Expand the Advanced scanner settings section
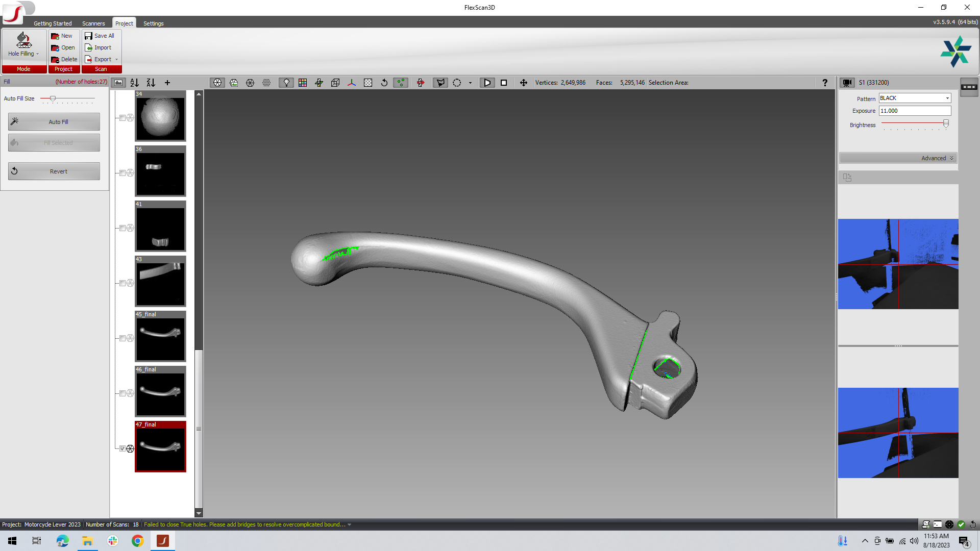Screen dimensions: 980x551 click(938, 158)
